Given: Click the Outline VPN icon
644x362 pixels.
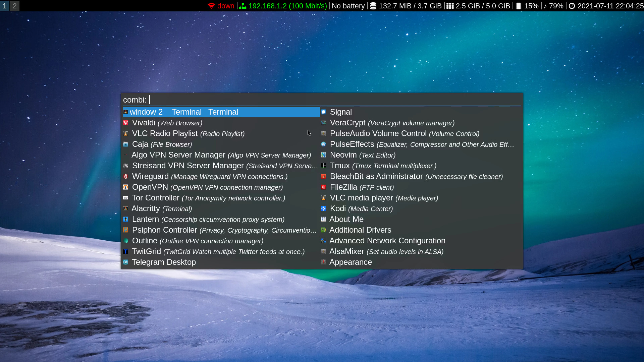Looking at the screenshot, I should pos(126,241).
